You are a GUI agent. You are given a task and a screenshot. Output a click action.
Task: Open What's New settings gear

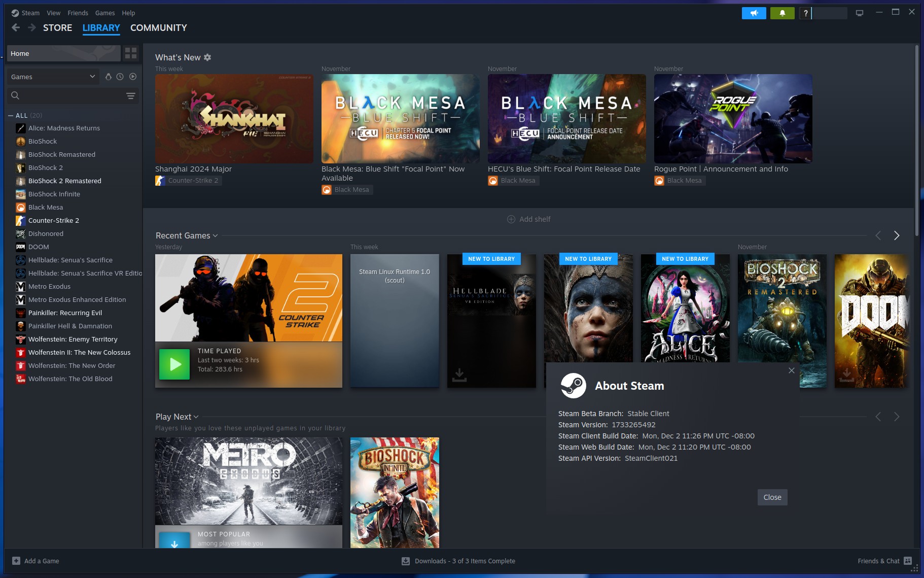207,57
